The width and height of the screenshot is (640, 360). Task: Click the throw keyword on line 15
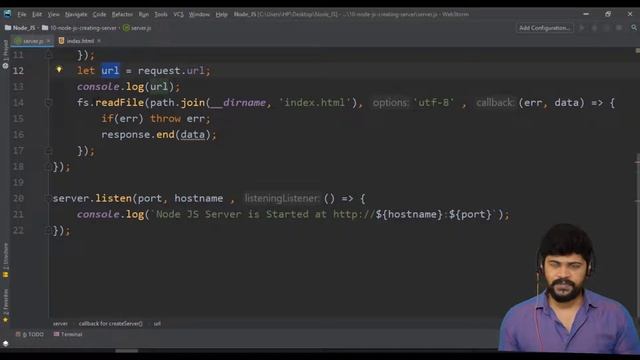[x=165, y=119]
